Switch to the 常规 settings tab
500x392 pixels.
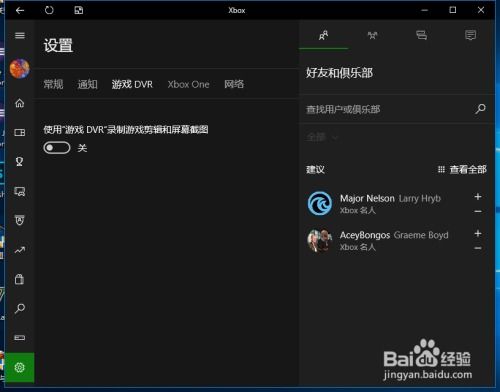tap(53, 84)
